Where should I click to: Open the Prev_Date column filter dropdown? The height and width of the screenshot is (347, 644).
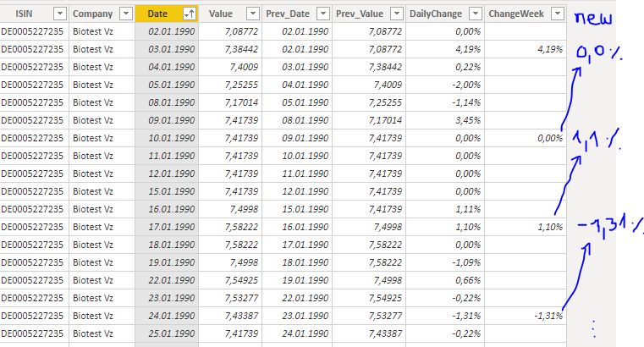(323, 14)
